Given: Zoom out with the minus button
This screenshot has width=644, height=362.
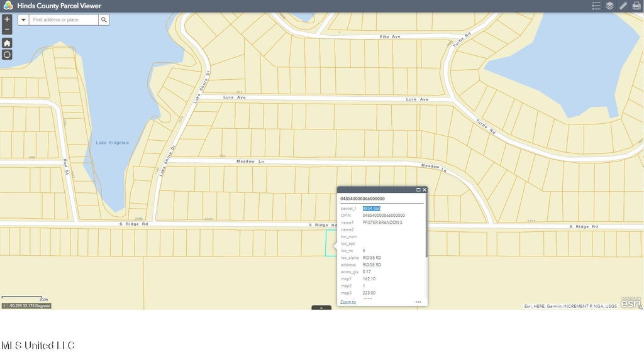Looking at the screenshot, I should click(x=7, y=30).
